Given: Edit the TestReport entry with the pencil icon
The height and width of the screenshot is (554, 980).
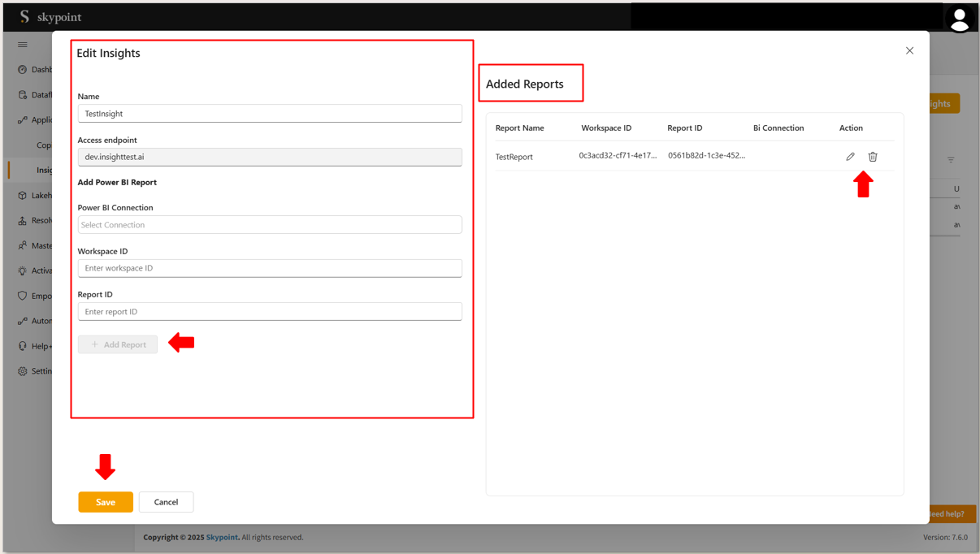Looking at the screenshot, I should pyautogui.click(x=850, y=157).
